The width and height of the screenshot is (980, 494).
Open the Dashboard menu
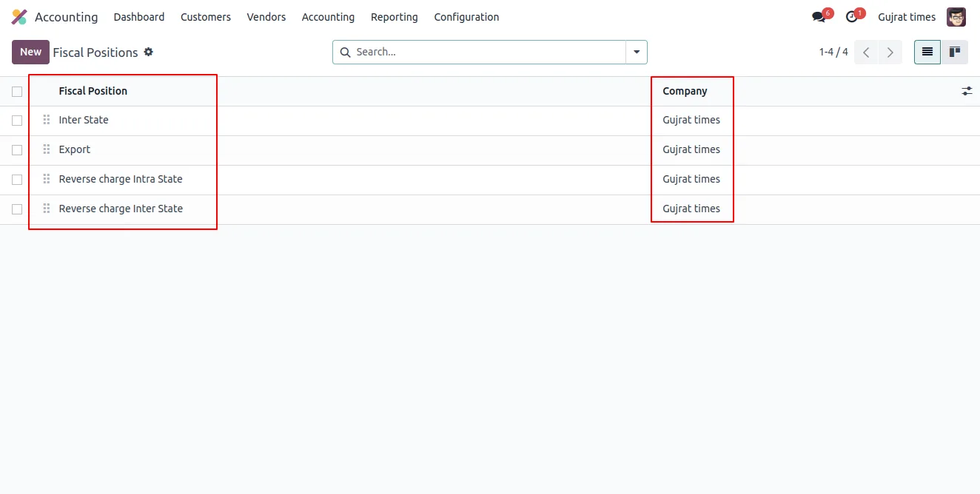(139, 17)
